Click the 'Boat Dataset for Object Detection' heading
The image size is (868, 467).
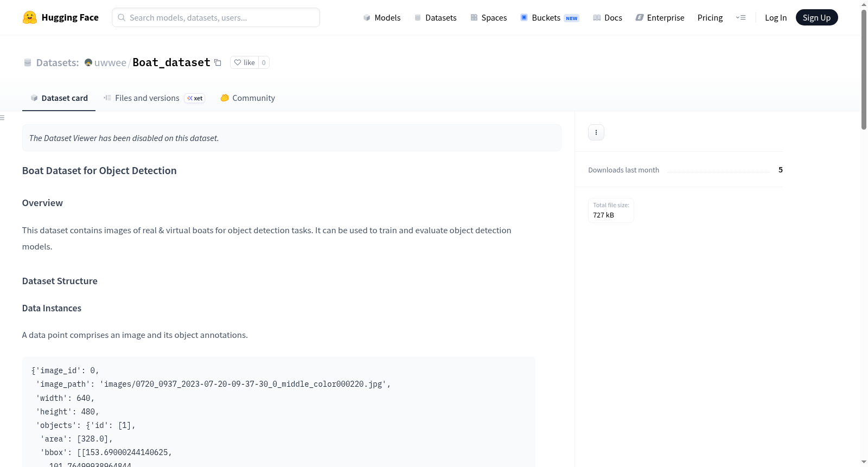99,170
